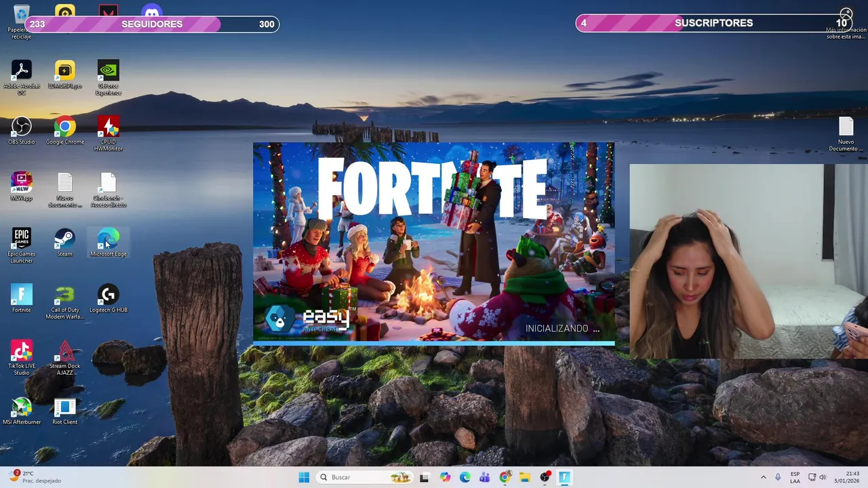
Task: Launch Copilot from the taskbar
Action: pos(445,477)
